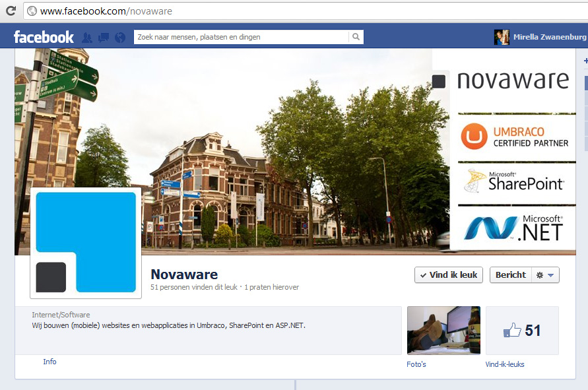
Task: Open the Foto's photo thumbnail
Action: click(x=443, y=331)
